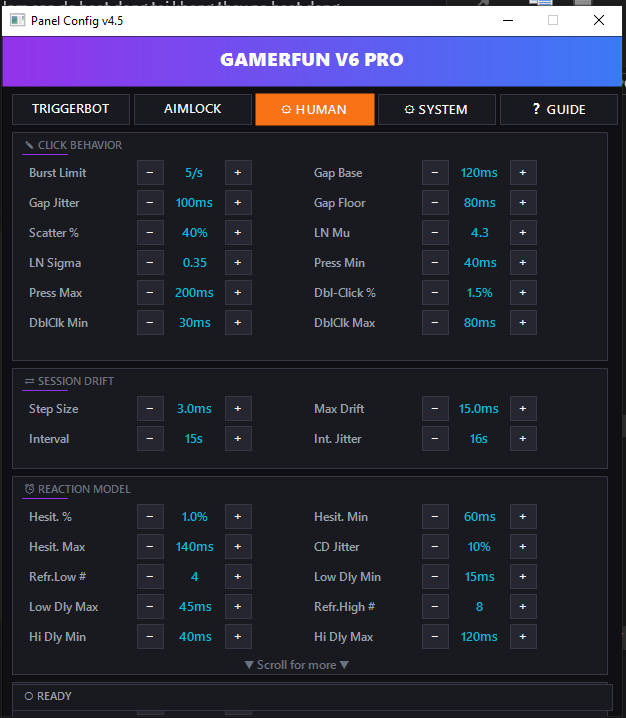Select the HUMAN tab
Image resolution: width=626 pixels, height=718 pixels.
(x=315, y=109)
